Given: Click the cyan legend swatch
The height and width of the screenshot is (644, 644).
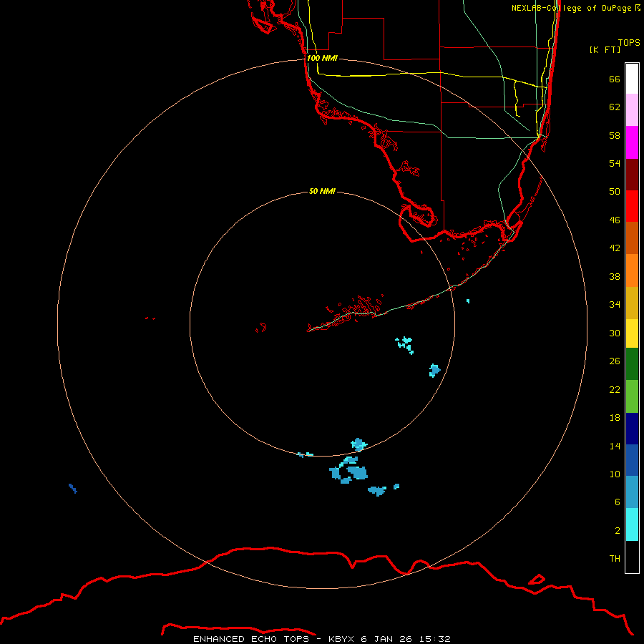Looking at the screenshot, I should [x=632, y=525].
